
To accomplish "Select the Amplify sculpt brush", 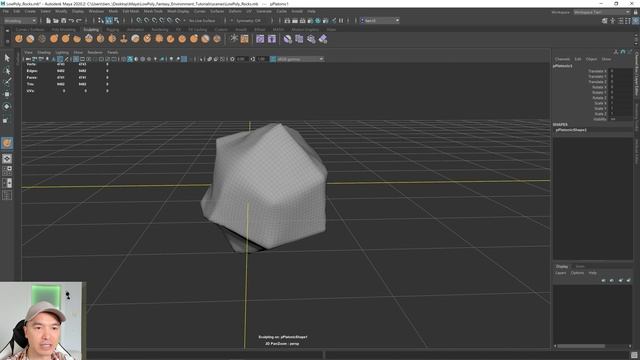I will tap(205, 39).
